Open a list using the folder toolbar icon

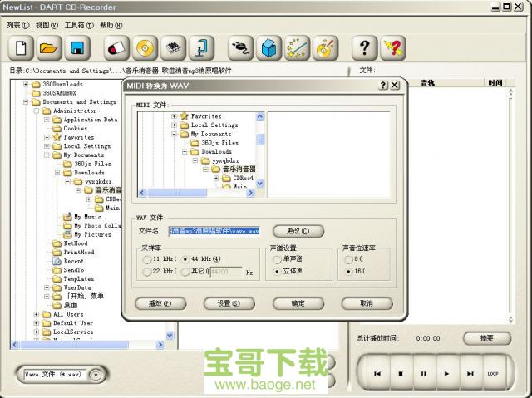(x=49, y=48)
